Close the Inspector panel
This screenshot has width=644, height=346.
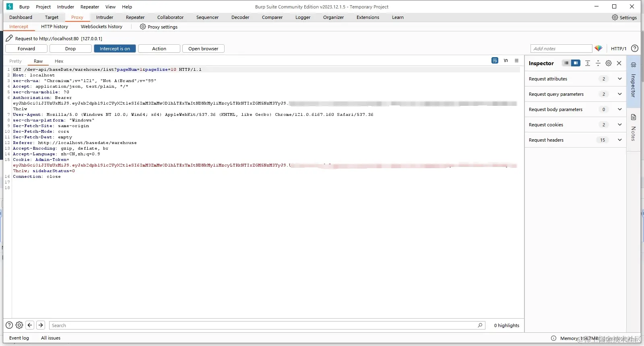[619, 63]
